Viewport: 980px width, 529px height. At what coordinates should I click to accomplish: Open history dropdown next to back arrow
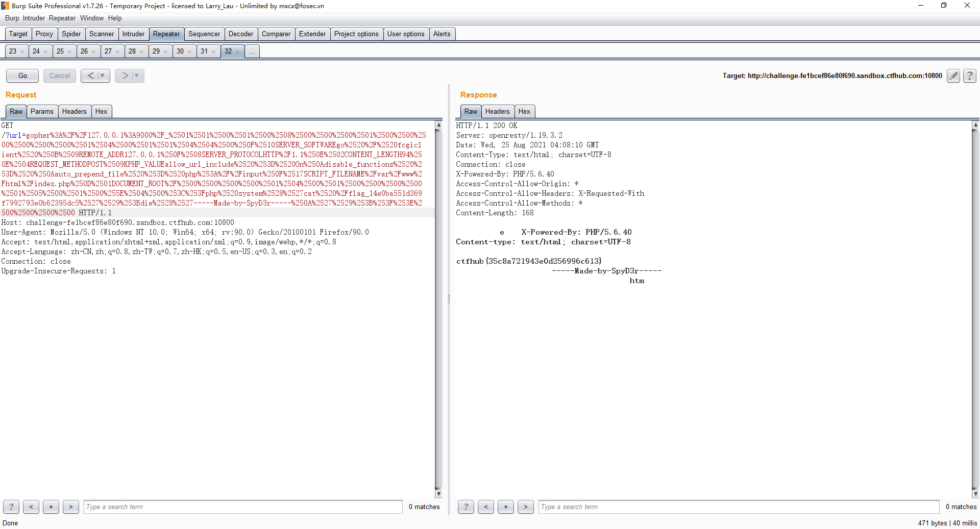click(103, 75)
